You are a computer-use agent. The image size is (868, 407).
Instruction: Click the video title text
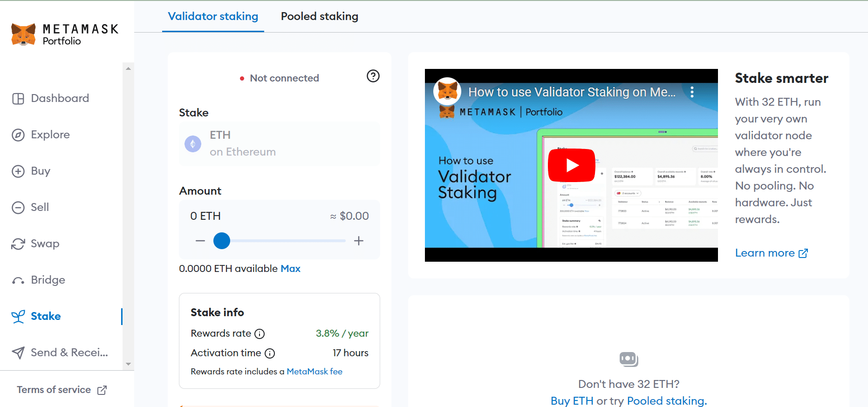[572, 92]
